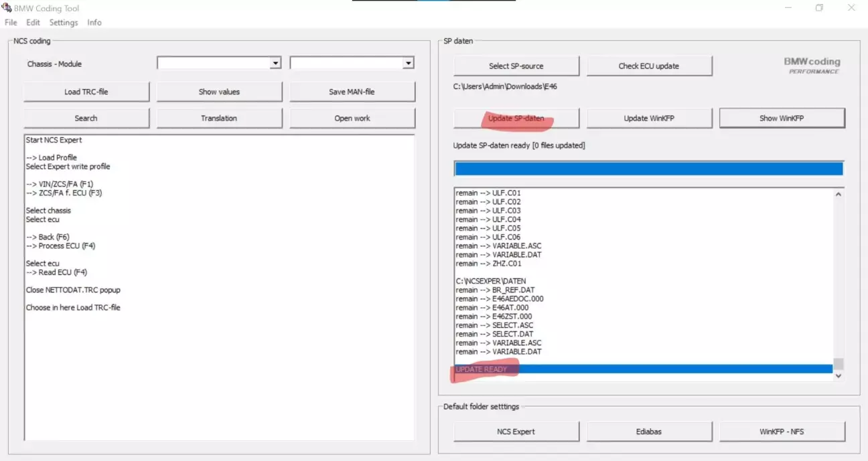
Task: Click the Show WinKFP button
Action: tap(782, 118)
